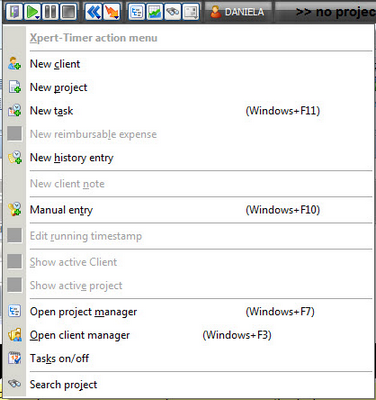Start the timer with green play icon
The image size is (376, 400).
tap(32, 12)
